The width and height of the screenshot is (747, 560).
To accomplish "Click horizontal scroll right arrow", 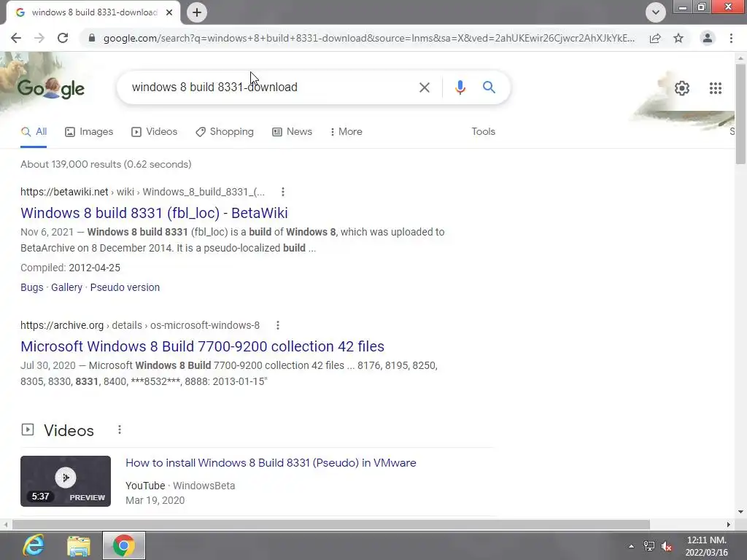I will tap(729, 524).
